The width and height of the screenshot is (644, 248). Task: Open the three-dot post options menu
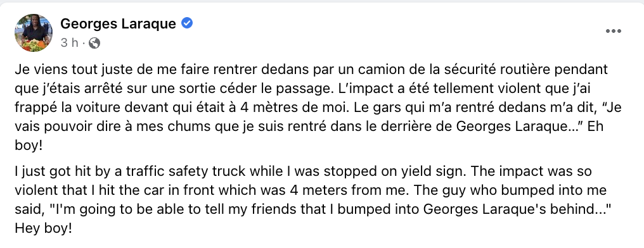(613, 31)
